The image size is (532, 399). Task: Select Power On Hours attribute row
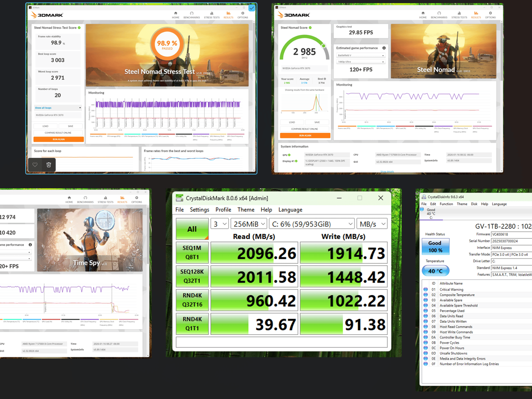tap(477, 348)
